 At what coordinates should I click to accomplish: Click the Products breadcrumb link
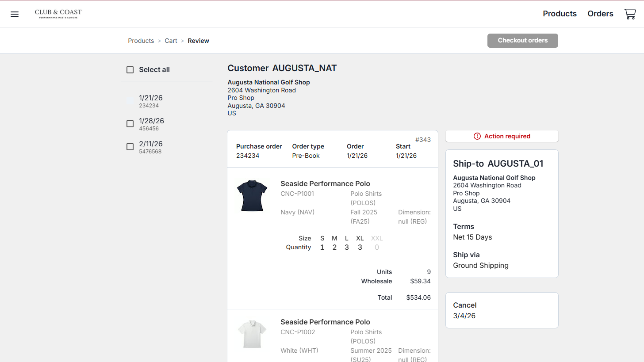141,41
